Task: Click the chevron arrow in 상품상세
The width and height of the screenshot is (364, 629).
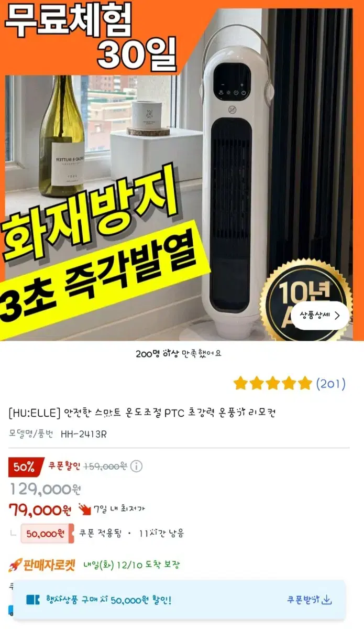Action: coord(337,316)
